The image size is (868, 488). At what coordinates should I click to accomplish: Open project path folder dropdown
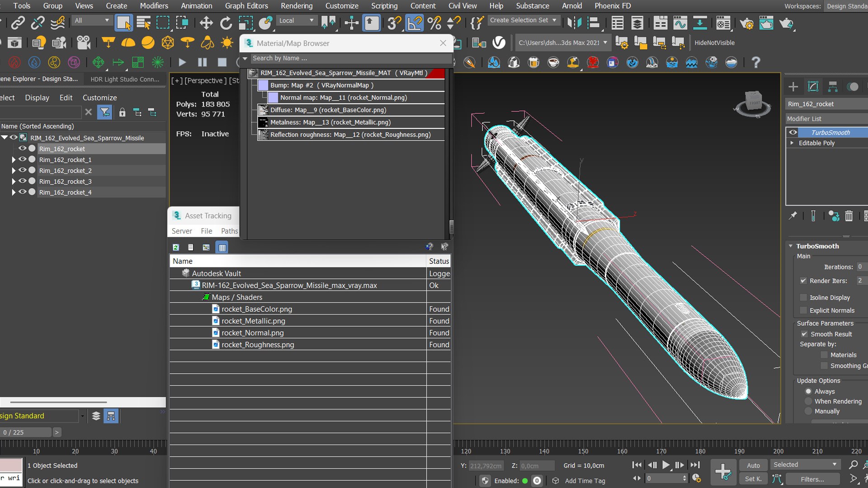click(x=563, y=43)
